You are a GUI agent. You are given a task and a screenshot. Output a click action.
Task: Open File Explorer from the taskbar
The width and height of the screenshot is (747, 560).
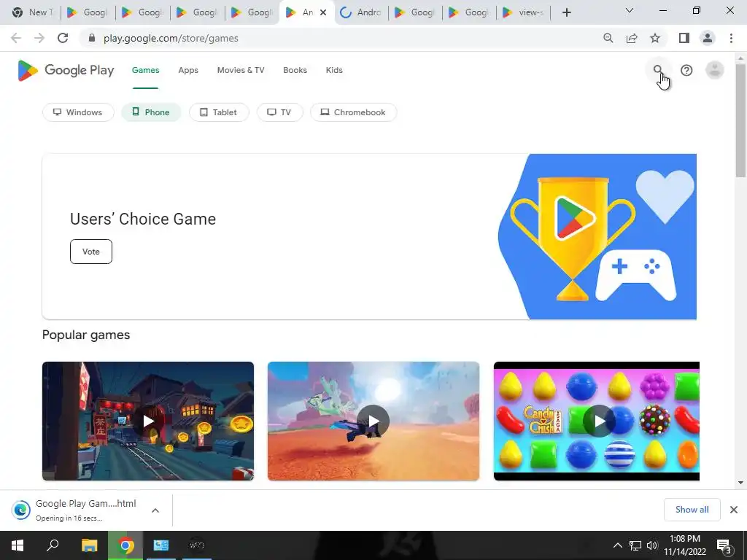[89, 545]
